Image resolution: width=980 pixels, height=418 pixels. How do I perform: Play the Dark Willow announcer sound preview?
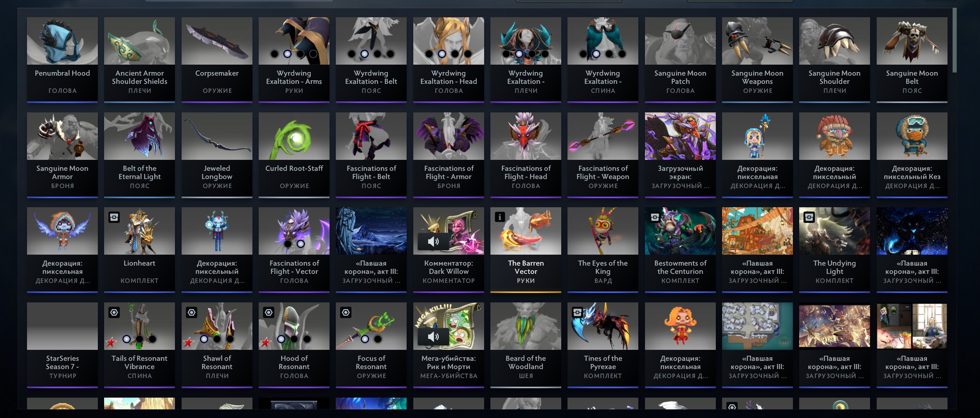click(x=433, y=241)
